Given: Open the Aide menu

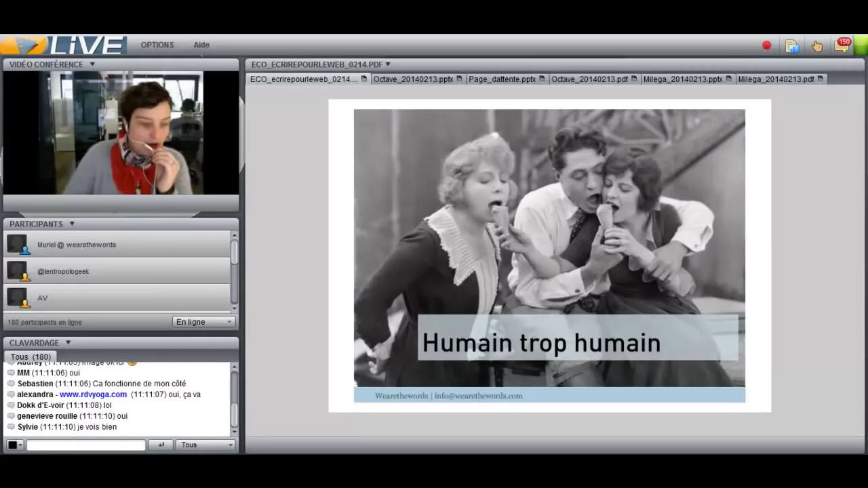Looking at the screenshot, I should (x=201, y=45).
